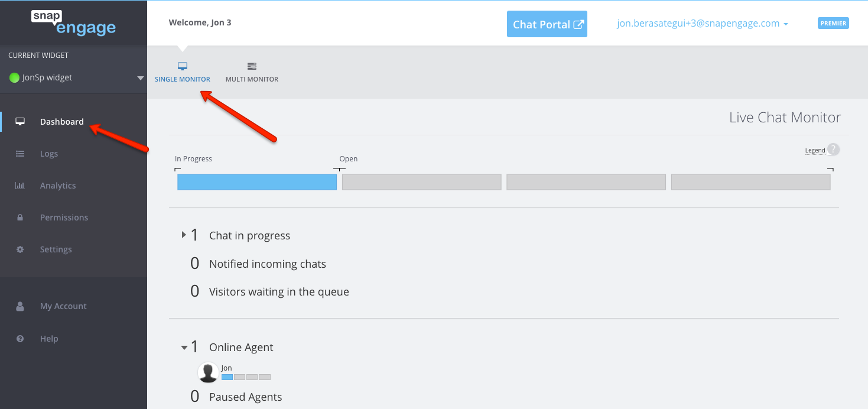Click the Settings gear icon

coord(20,249)
